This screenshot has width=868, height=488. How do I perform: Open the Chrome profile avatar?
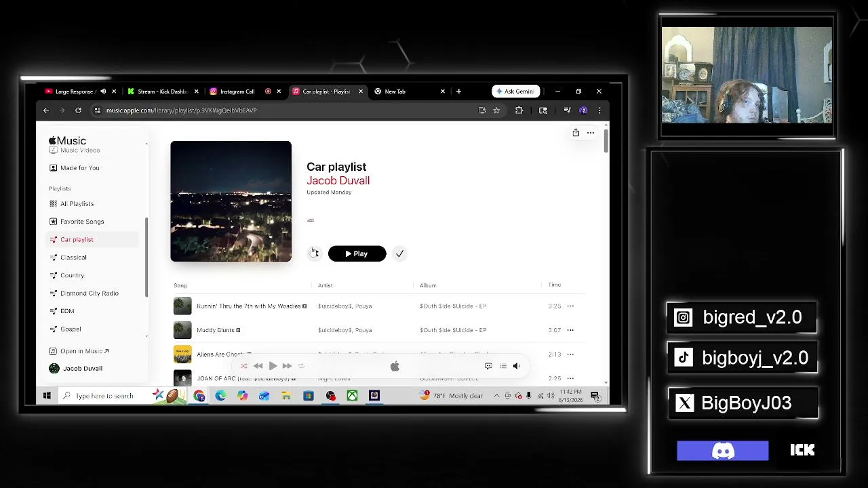(583, 110)
